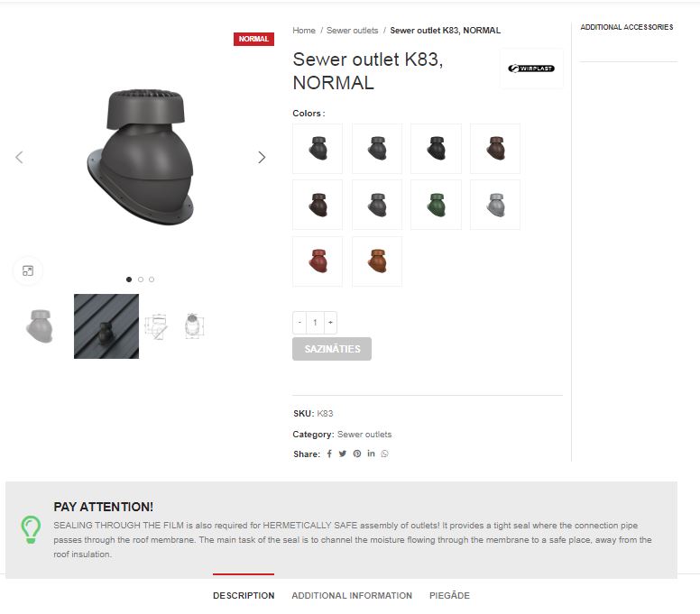Choose the red color swatch
This screenshot has width=700, height=614.
point(318,261)
